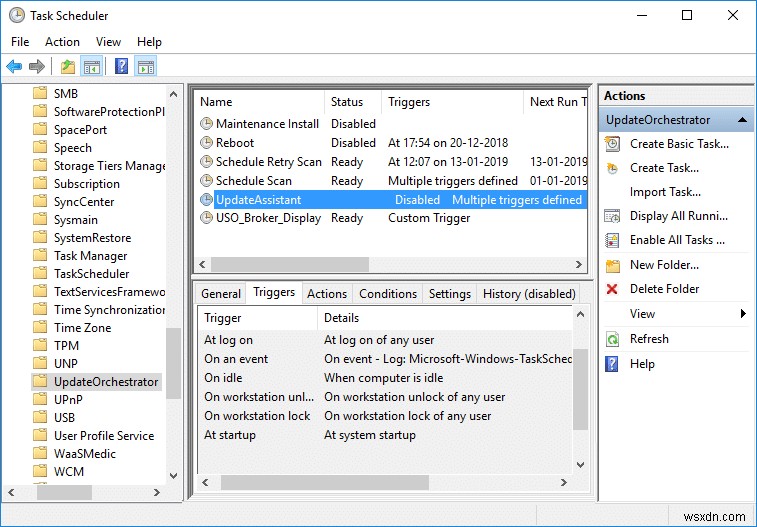Click the red X Delete Folder icon
Image resolution: width=757 pixels, height=527 pixels.
click(613, 289)
